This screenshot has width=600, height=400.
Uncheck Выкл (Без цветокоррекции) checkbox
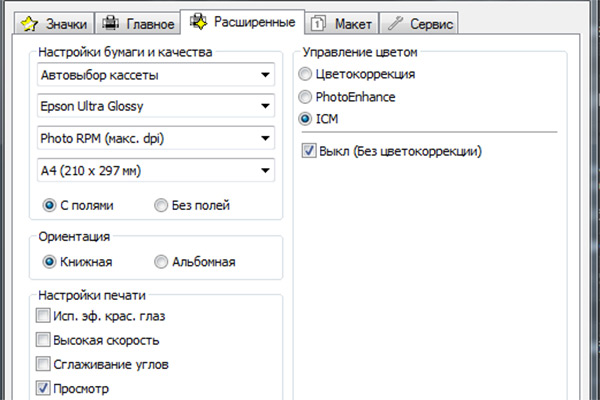point(308,151)
